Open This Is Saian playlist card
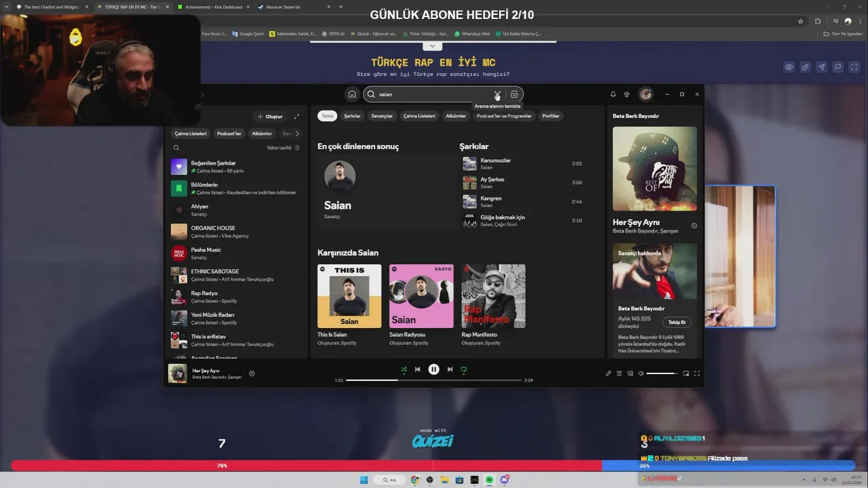This screenshot has width=868, height=488. [x=349, y=306]
